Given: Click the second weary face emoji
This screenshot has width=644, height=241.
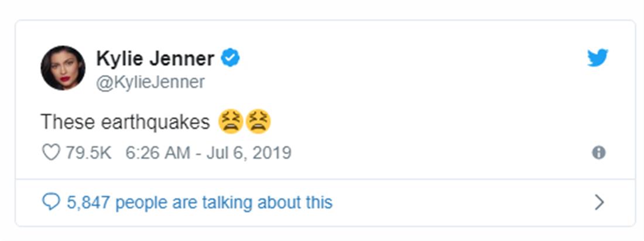Looking at the screenshot, I should click(258, 121).
